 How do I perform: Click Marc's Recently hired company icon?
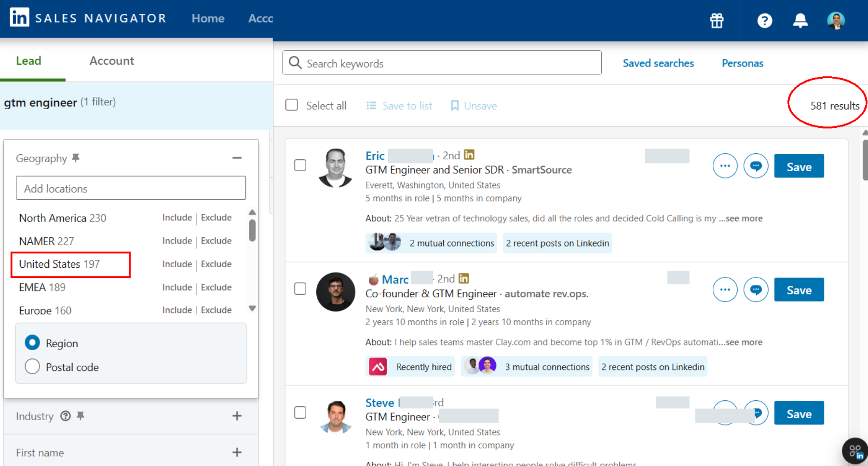pyautogui.click(x=378, y=367)
